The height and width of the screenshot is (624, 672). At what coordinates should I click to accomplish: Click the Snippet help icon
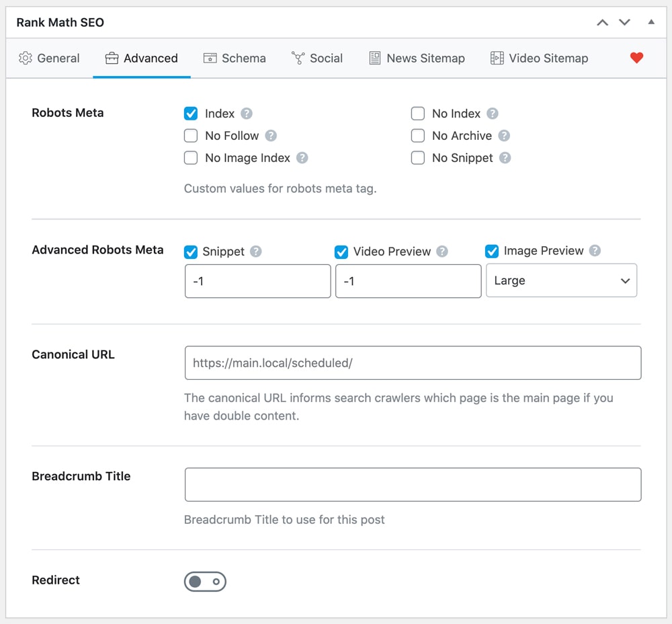click(256, 251)
